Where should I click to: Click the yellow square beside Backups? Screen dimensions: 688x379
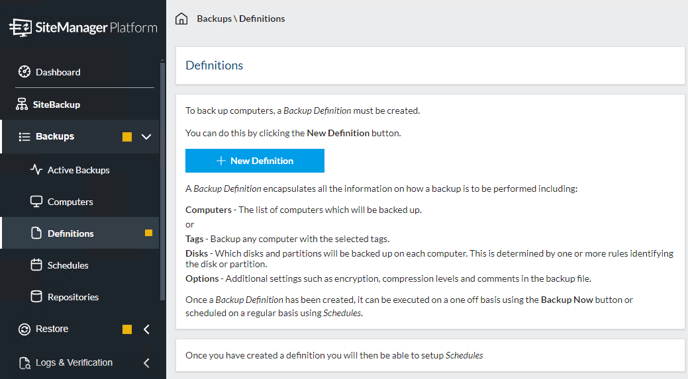click(x=127, y=137)
